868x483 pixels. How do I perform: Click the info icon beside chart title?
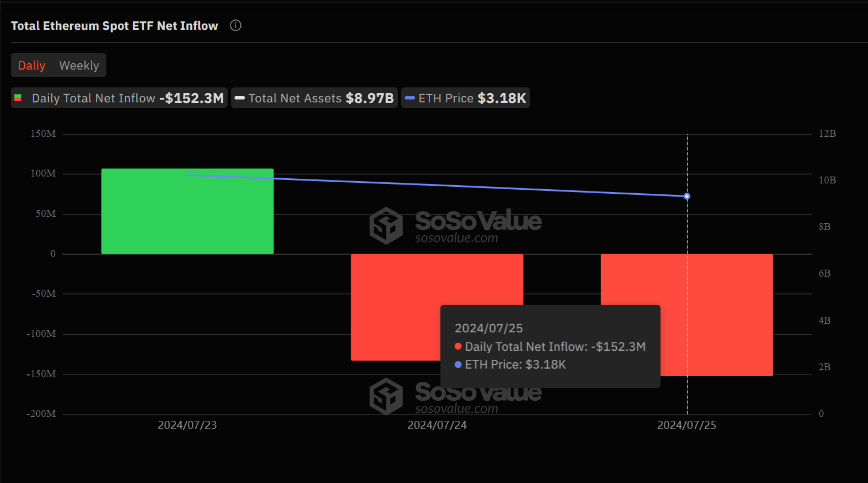click(x=236, y=25)
